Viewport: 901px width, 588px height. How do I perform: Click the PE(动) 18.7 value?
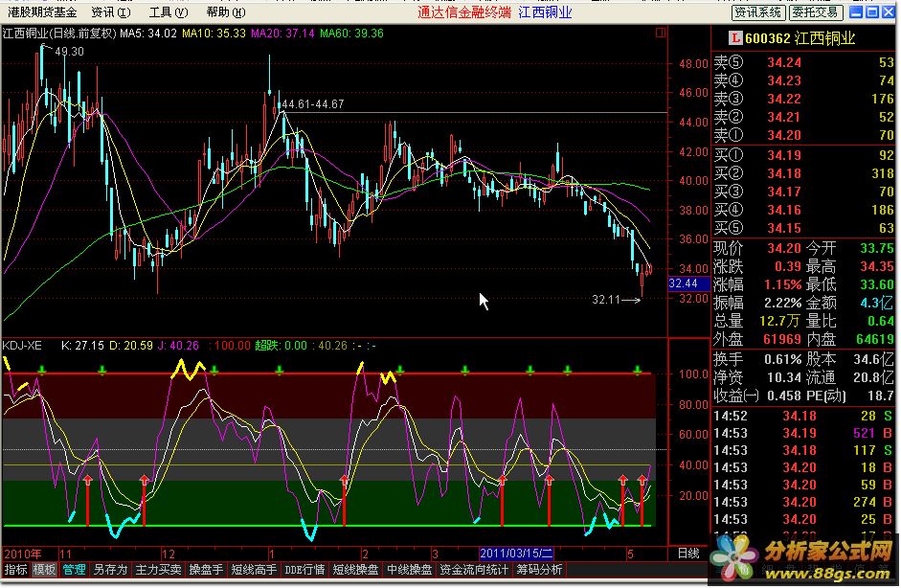[882, 396]
